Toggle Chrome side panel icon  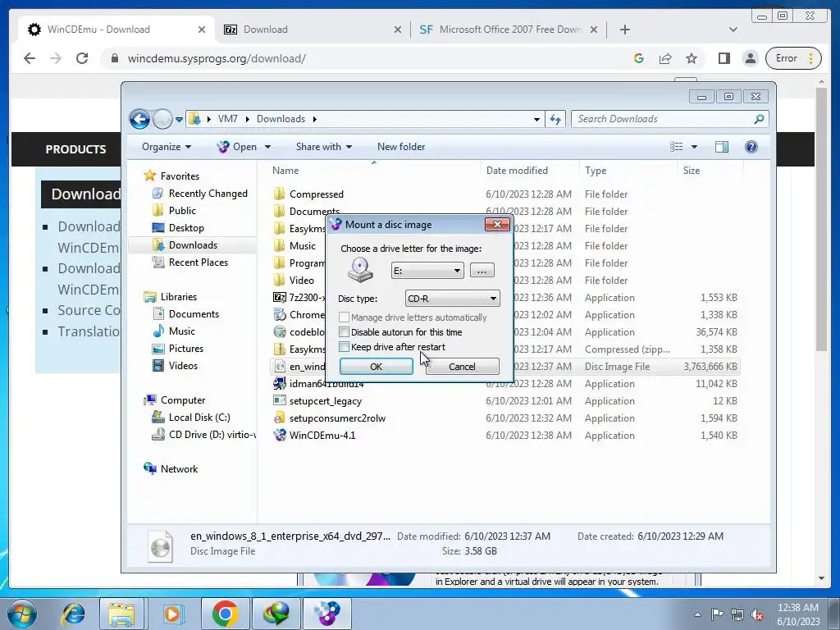tap(724, 58)
